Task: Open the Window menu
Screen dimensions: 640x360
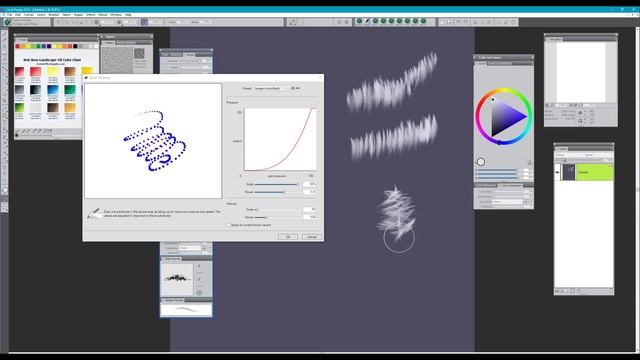Action: [116, 15]
